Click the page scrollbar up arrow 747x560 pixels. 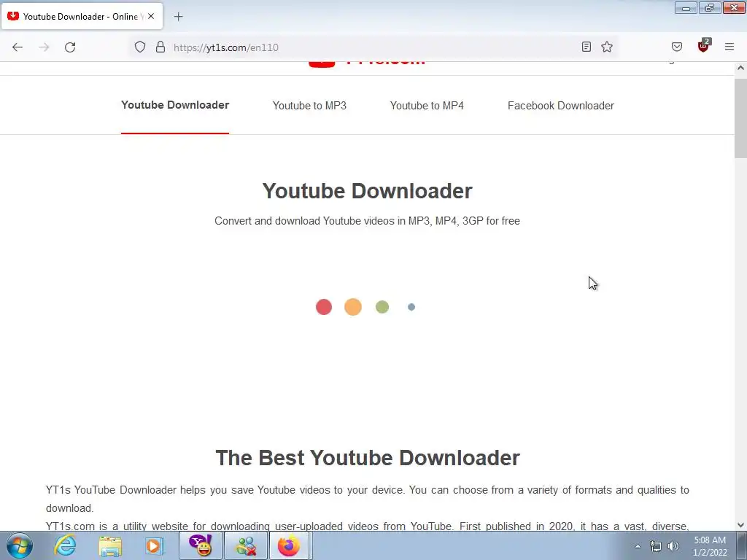point(740,68)
